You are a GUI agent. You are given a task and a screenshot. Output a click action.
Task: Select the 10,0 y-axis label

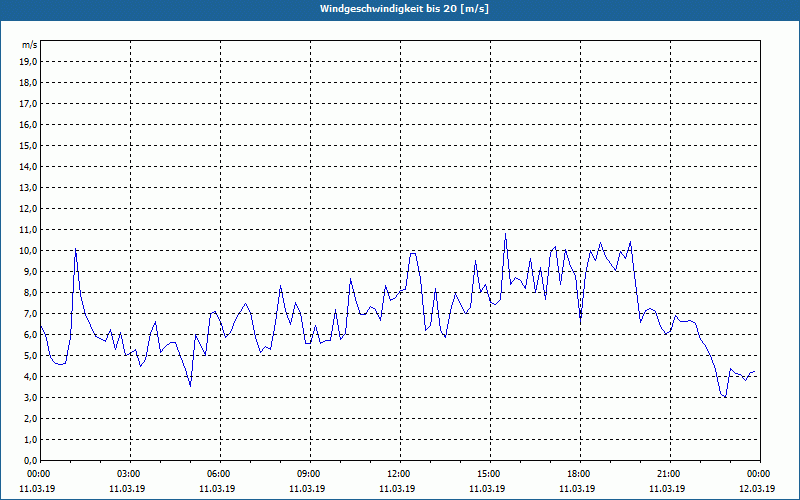[x=28, y=251]
